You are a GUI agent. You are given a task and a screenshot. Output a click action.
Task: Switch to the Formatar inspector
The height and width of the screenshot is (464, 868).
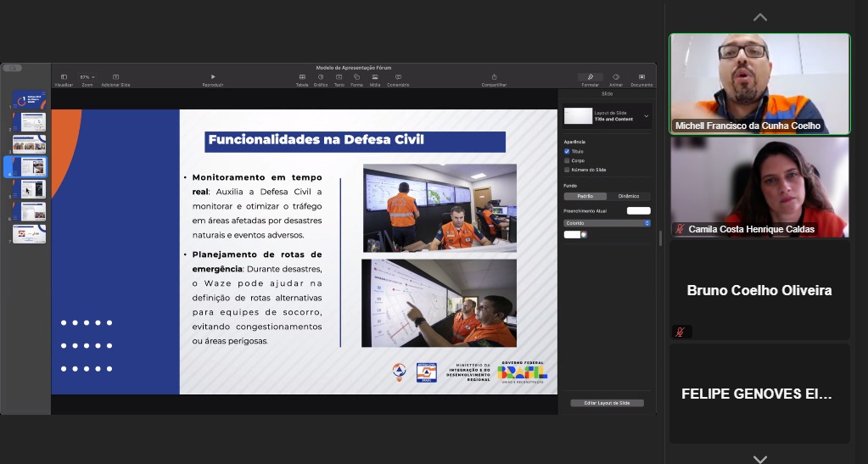590,81
